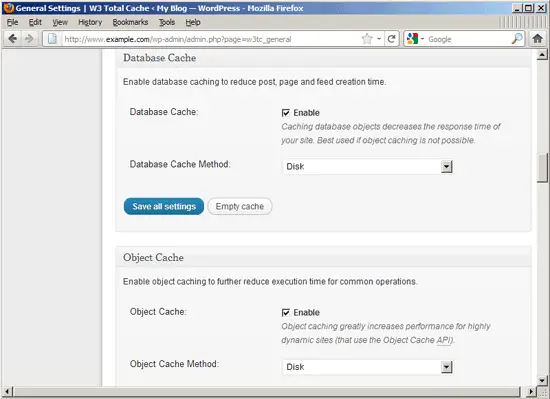
Task: Click the Enable label next to Object Cache
Action: 306,312
